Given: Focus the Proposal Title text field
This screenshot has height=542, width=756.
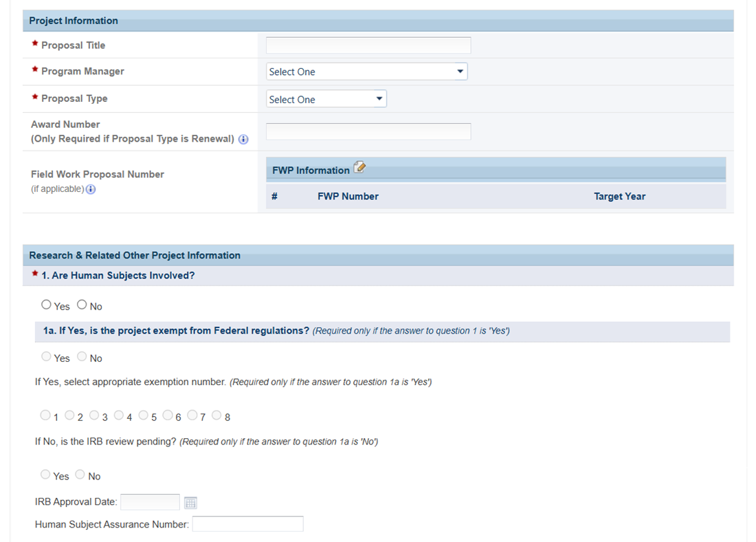Looking at the screenshot, I should (368, 45).
